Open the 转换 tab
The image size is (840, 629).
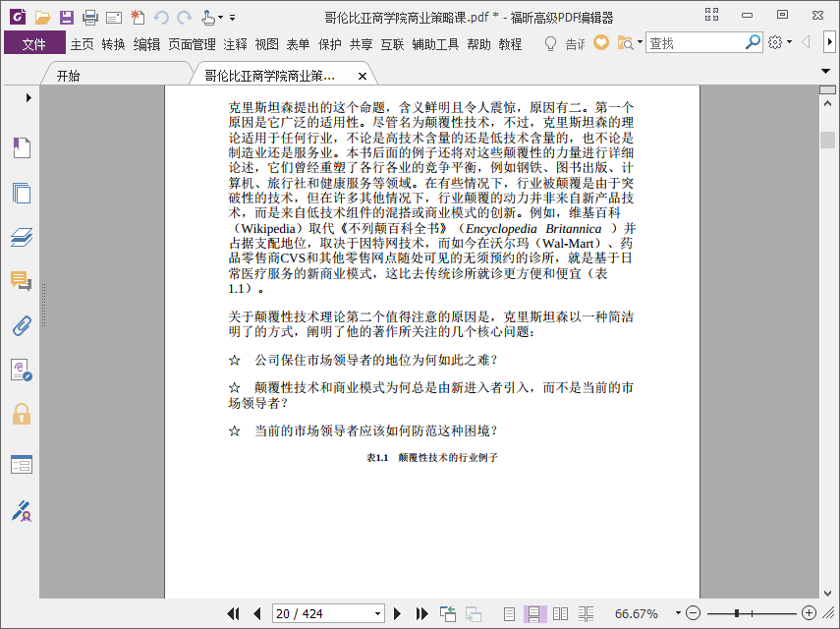coord(113,44)
